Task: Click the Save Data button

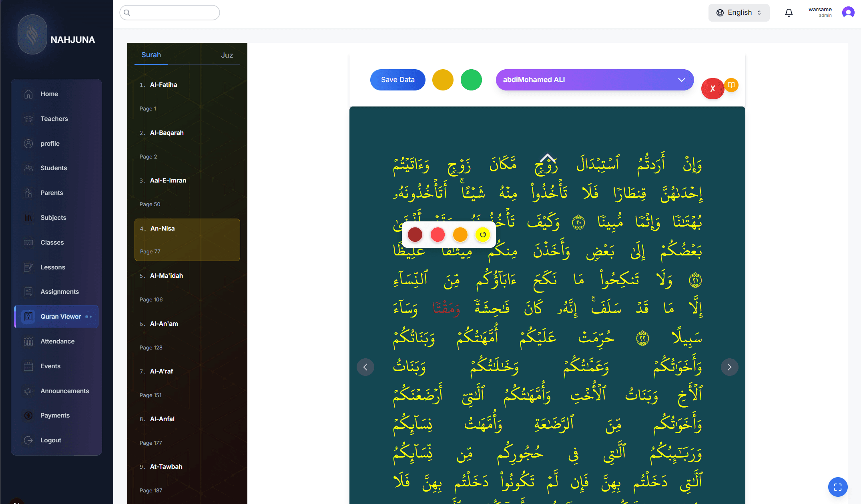Action: tap(398, 80)
